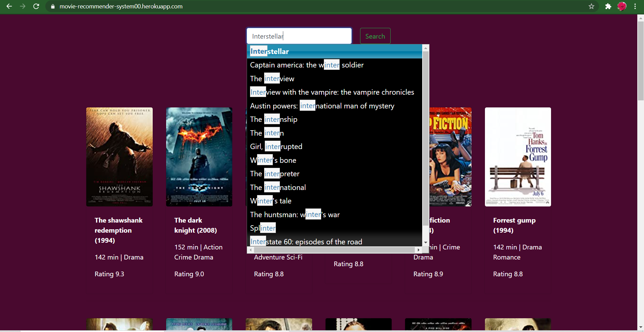
Task: Click the bookmark star icon
Action: [592, 6]
